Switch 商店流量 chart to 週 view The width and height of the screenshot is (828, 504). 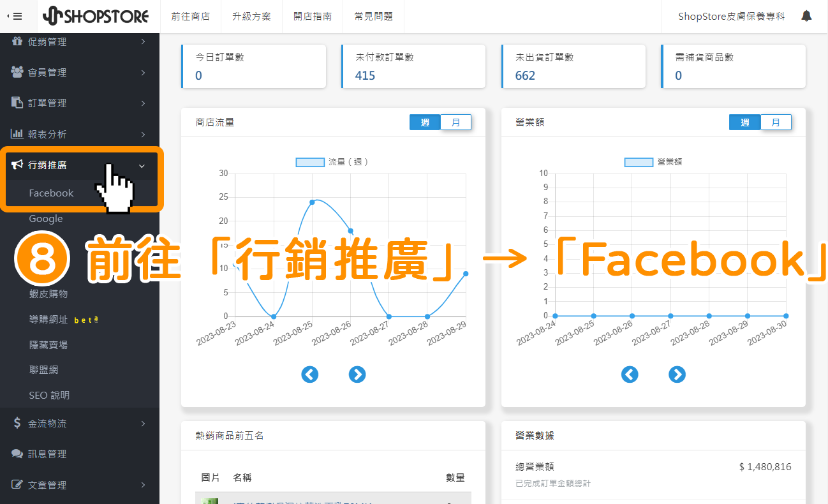(425, 122)
